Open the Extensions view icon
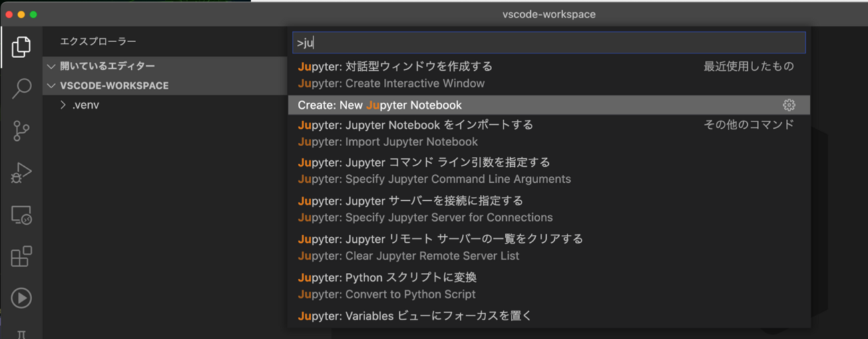The image size is (868, 339). coord(21,257)
